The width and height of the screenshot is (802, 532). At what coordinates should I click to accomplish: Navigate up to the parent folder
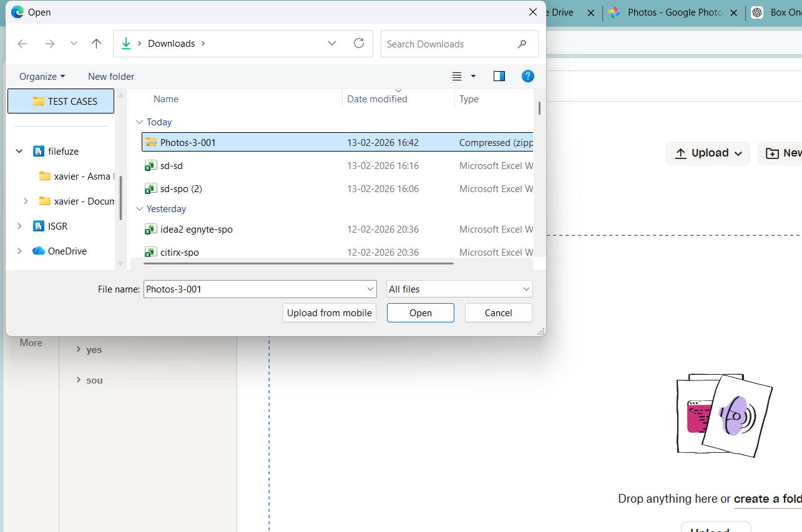(x=96, y=43)
